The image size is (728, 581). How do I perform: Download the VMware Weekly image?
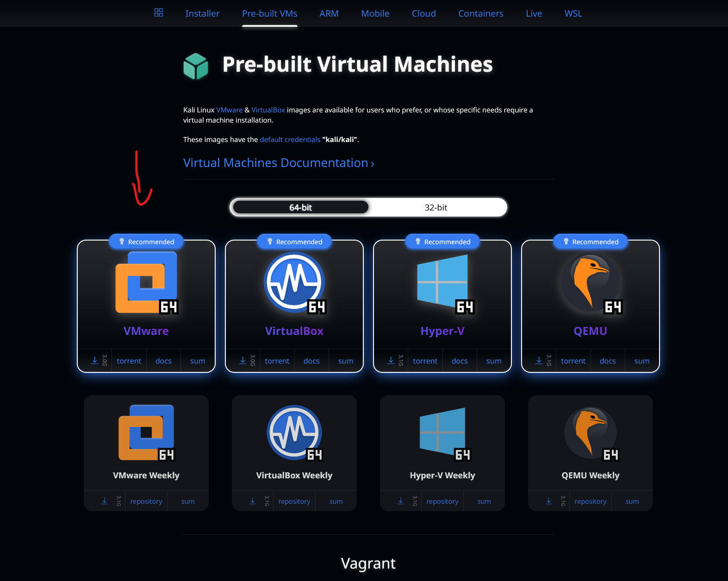click(105, 501)
